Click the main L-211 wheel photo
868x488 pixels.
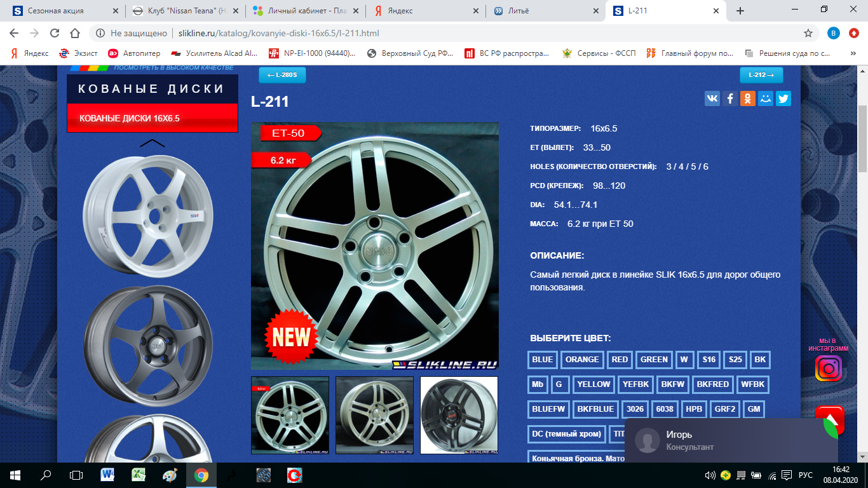click(x=375, y=246)
